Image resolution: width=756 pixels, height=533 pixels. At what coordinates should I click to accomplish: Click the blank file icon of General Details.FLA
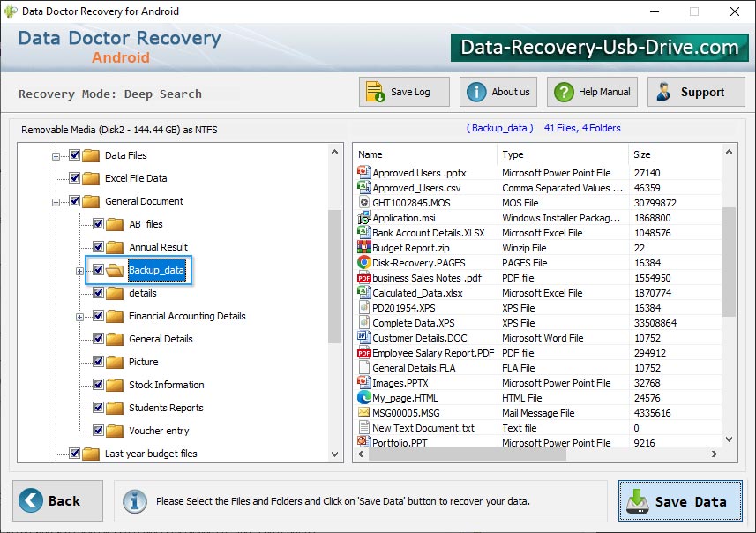[363, 368]
